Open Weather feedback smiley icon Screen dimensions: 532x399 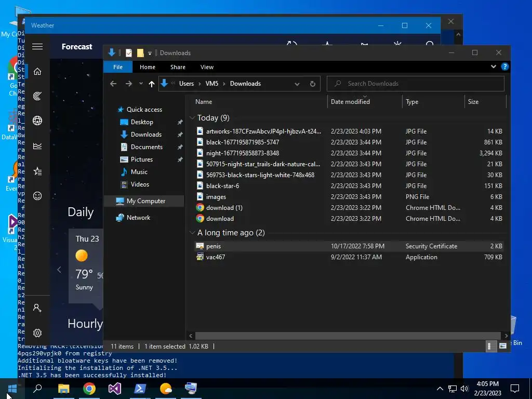point(37,196)
